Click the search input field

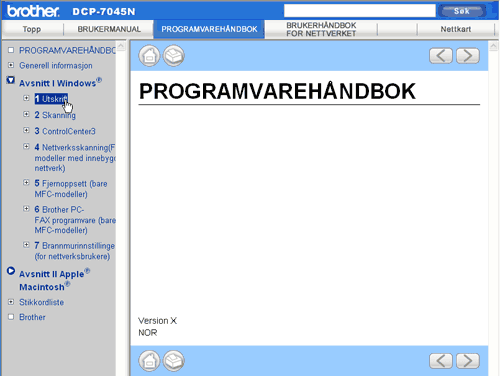tap(360, 11)
